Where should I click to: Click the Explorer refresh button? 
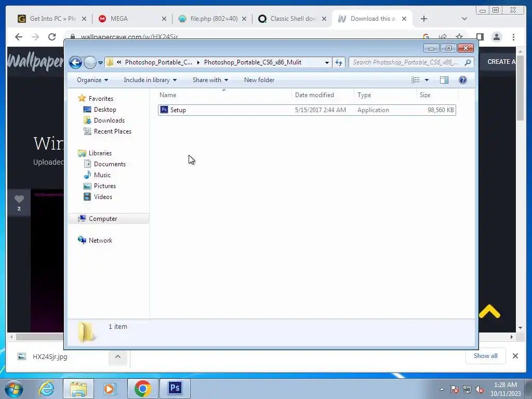pos(339,62)
